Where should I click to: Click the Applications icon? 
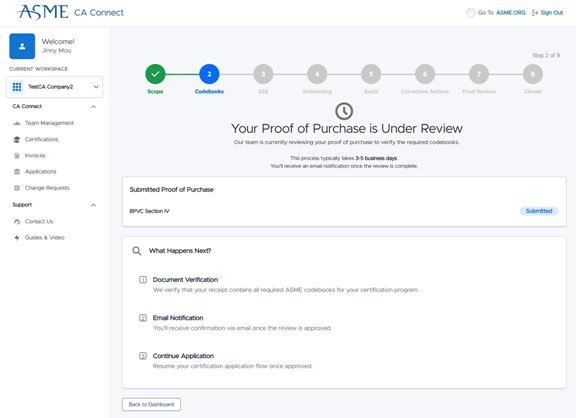[17, 172]
